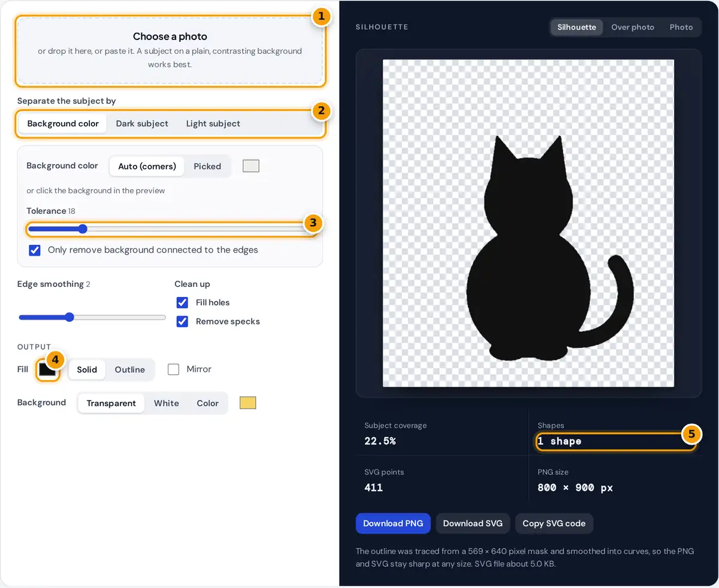Adjust the Edge smoothing slider
Image resolution: width=719 pixels, height=588 pixels.
pos(92,317)
